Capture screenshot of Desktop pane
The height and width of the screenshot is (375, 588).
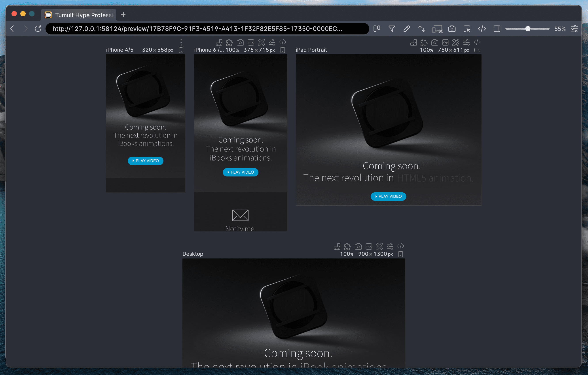[358, 247]
